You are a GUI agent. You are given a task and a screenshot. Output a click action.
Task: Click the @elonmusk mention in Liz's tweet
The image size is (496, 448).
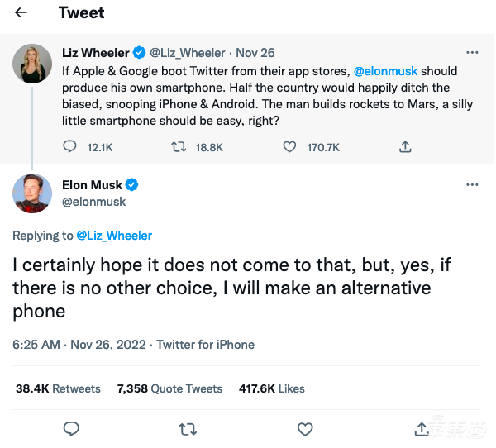click(392, 71)
